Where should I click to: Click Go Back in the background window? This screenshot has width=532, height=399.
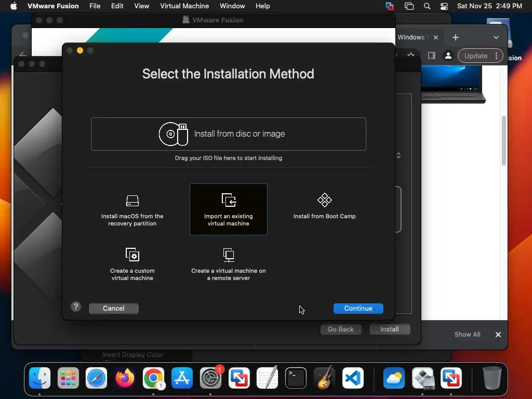341,329
